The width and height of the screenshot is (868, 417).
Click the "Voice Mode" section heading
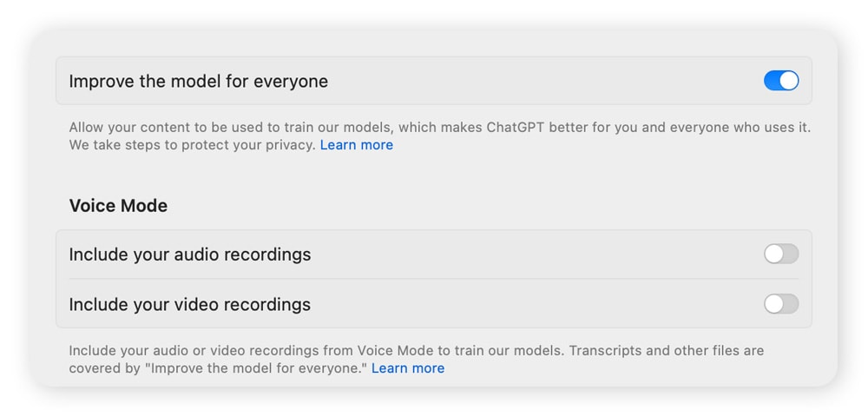[118, 206]
